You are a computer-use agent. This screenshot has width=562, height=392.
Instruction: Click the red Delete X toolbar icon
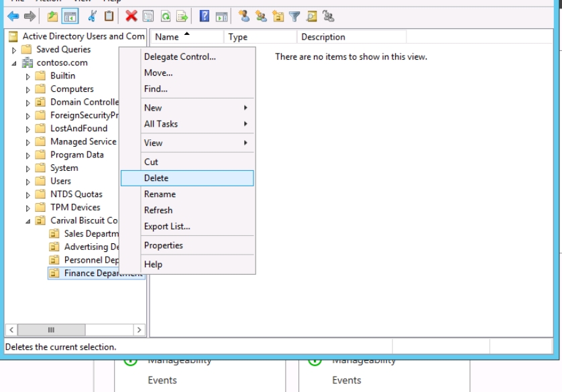[x=131, y=17]
